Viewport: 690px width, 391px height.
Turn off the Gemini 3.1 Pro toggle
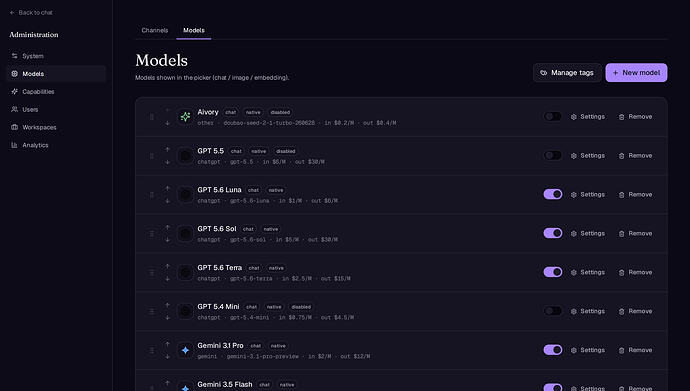(553, 350)
